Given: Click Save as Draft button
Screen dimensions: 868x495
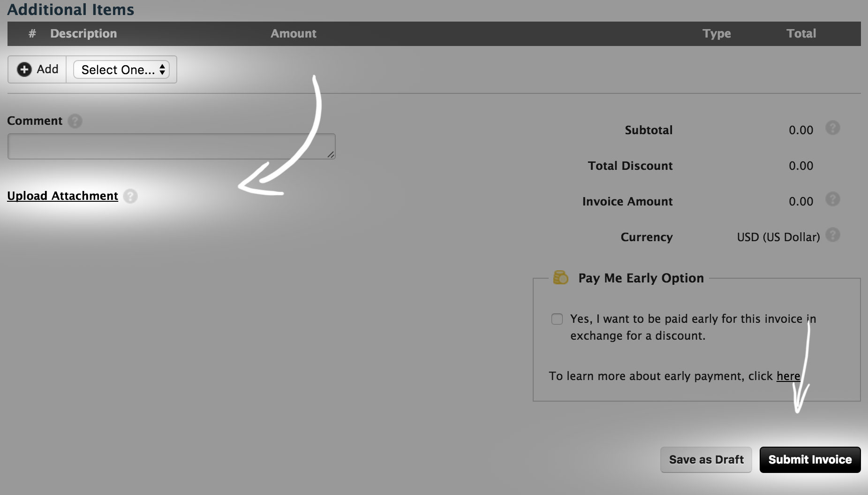Looking at the screenshot, I should point(706,460).
